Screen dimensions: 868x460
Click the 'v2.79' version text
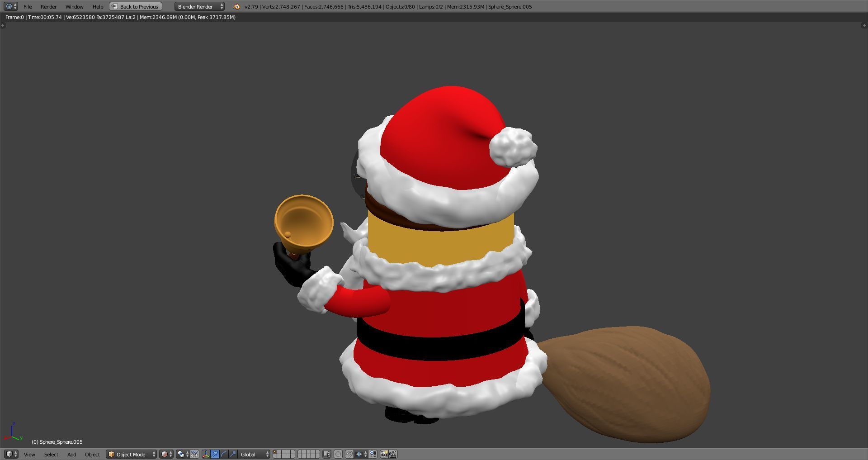tap(251, 7)
